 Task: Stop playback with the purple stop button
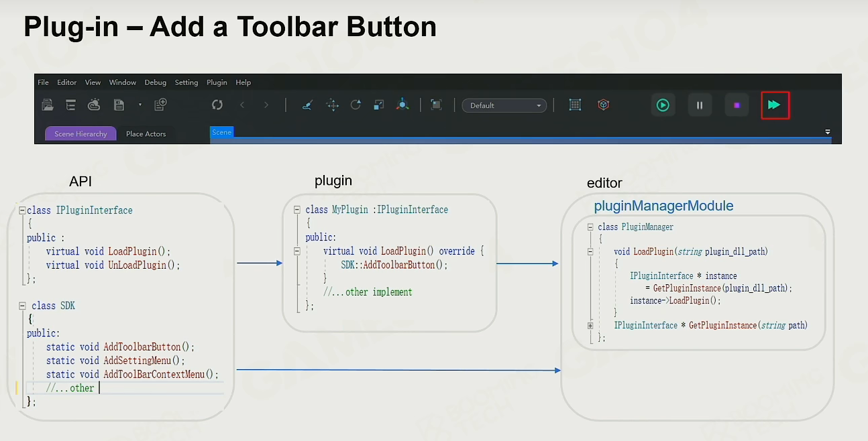(737, 105)
